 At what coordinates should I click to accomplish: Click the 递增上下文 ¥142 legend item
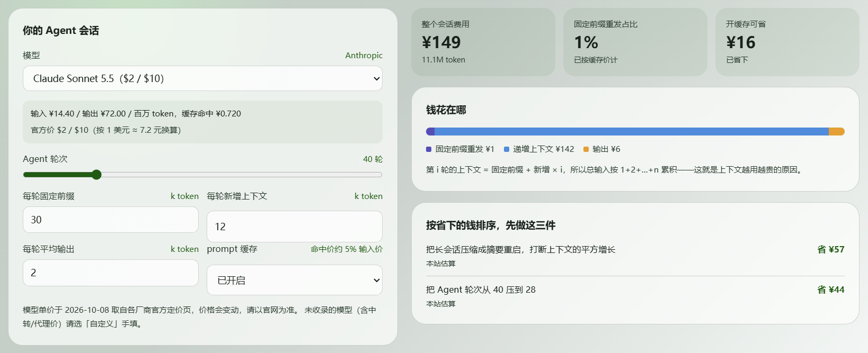539,149
